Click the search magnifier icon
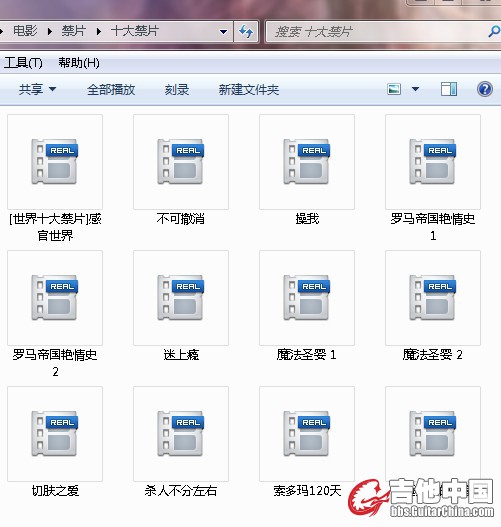Screen dimensions: 501x527 tap(494, 32)
